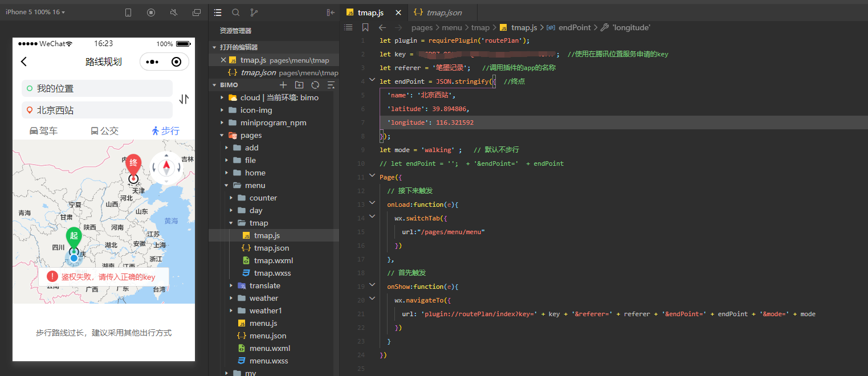The image size is (868, 376).
Task: Click the 我的位置 start input field
Action: click(x=97, y=88)
